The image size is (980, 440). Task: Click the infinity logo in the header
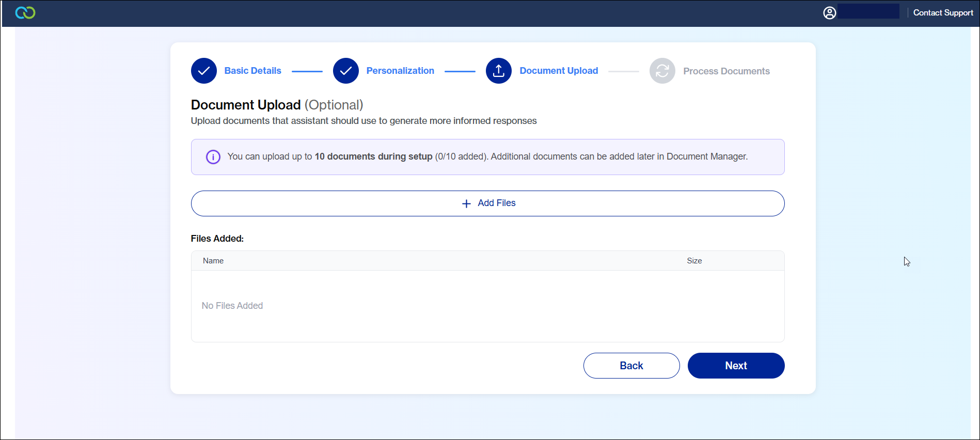click(x=25, y=13)
